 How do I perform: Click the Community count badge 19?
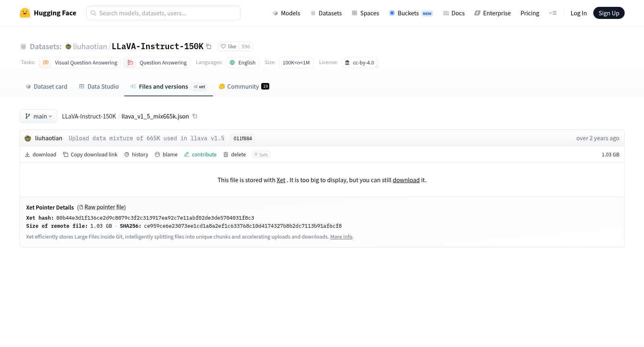pos(265,86)
